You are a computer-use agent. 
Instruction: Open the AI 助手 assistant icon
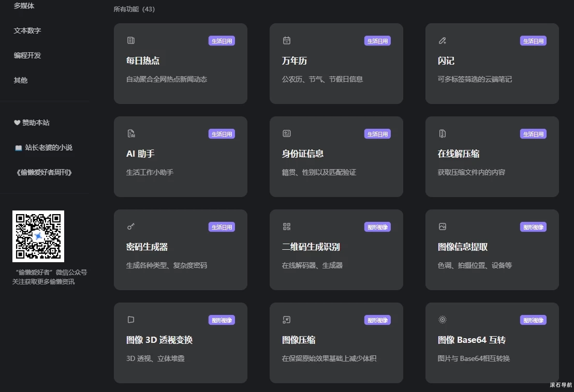(130, 133)
